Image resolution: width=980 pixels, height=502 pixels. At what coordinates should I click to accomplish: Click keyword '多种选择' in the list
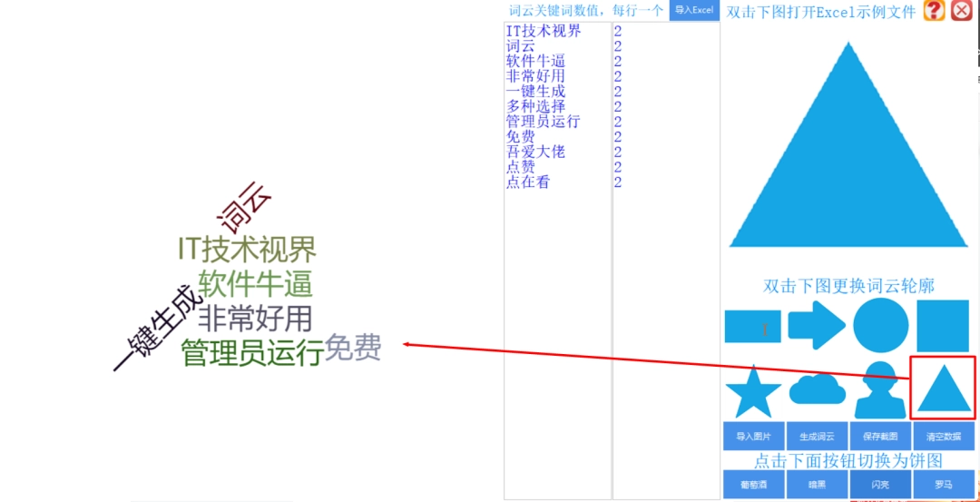point(535,106)
